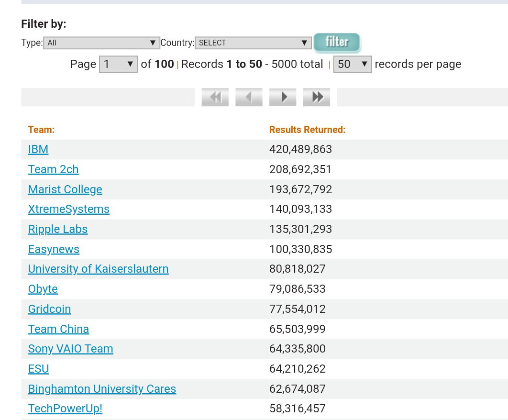Select the value 77,554,012
508x420 pixels.
point(298,309)
